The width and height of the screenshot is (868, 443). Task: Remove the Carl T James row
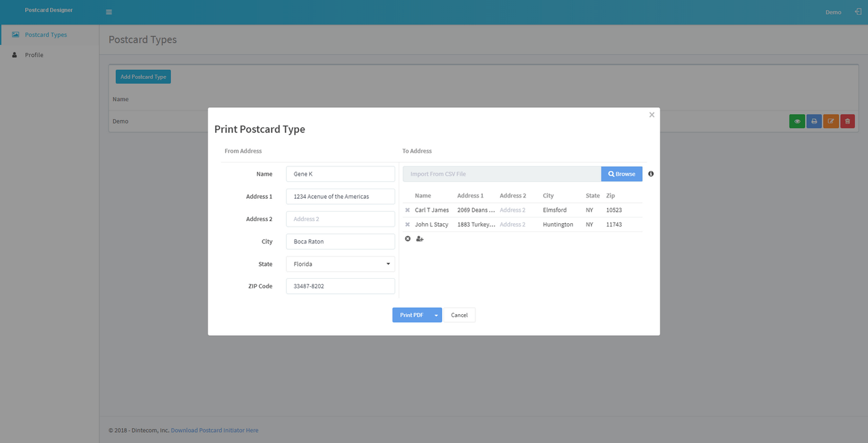coord(408,210)
